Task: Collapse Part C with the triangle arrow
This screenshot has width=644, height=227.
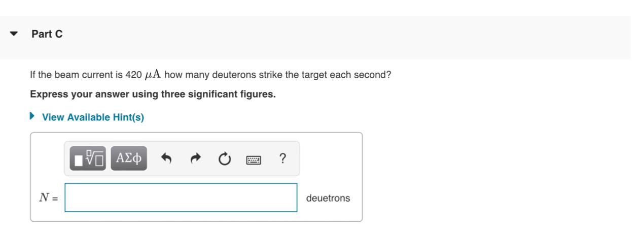Action: click(x=14, y=35)
